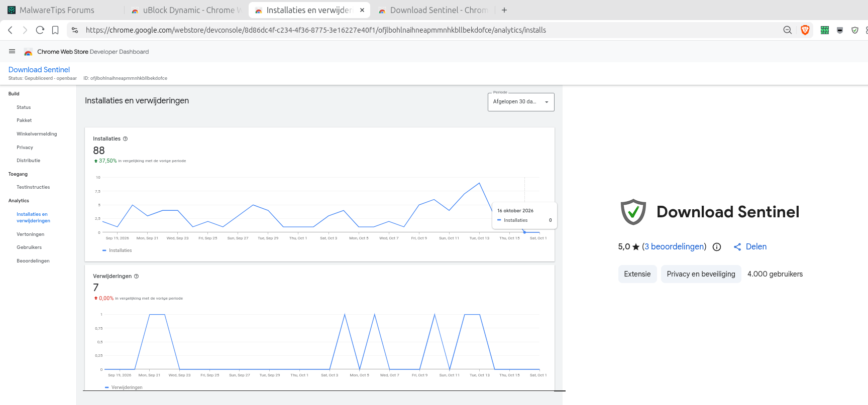Open Winkelvermelding in sidebar
868x405 pixels.
coord(37,134)
